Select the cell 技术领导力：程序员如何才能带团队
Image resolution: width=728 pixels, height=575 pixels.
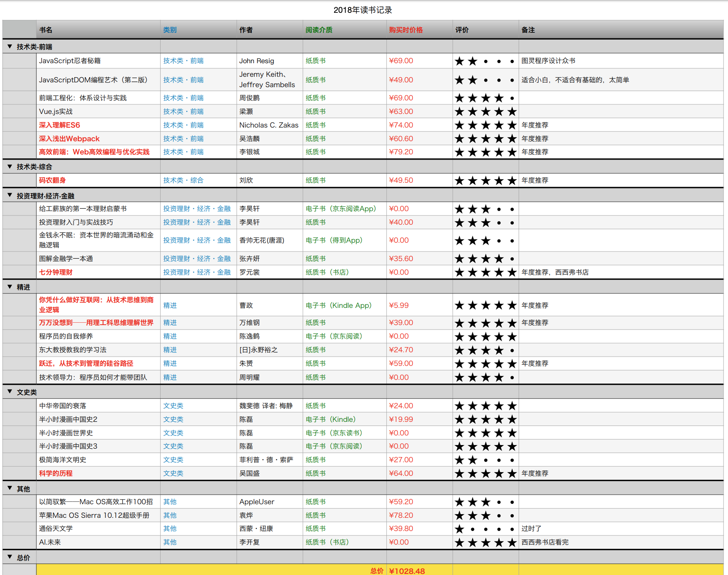pos(98,377)
